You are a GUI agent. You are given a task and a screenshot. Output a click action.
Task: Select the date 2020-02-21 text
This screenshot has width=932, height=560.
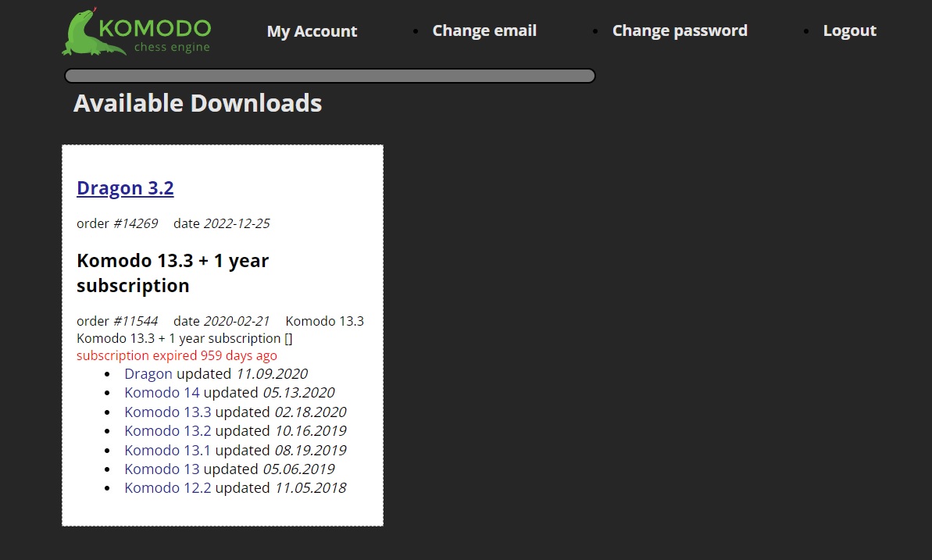click(x=237, y=321)
